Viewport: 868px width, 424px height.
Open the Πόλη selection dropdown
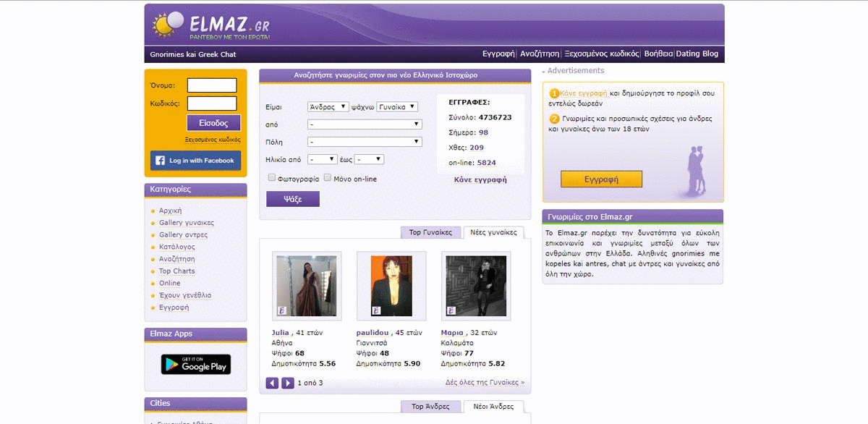click(x=364, y=141)
